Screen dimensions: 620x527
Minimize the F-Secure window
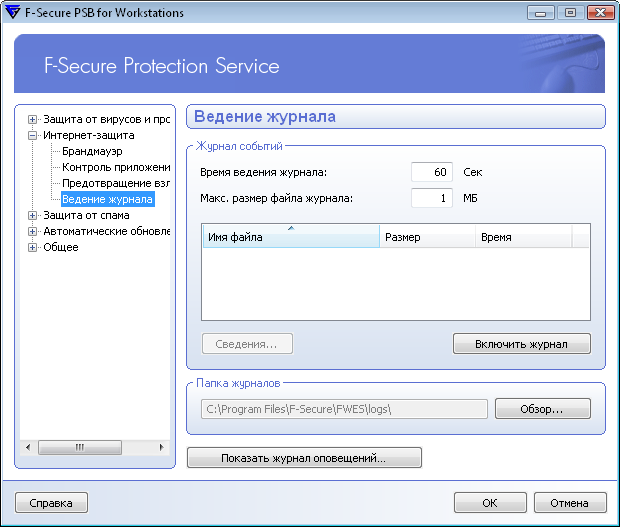point(540,13)
